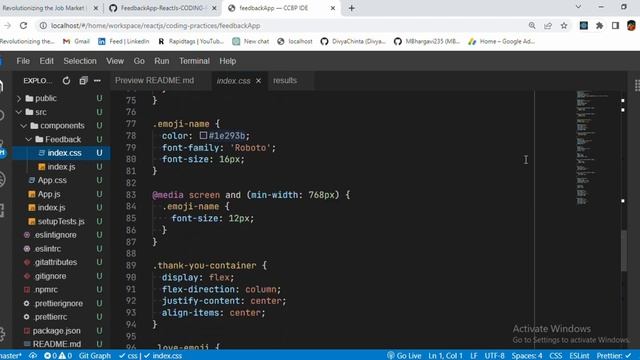
Task: Close the feedbackApp CCBP IDE tab
Action: click(x=333, y=8)
